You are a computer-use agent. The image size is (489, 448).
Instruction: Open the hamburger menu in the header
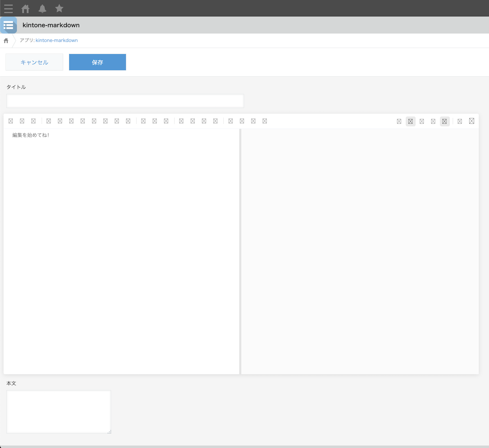(x=8, y=8)
